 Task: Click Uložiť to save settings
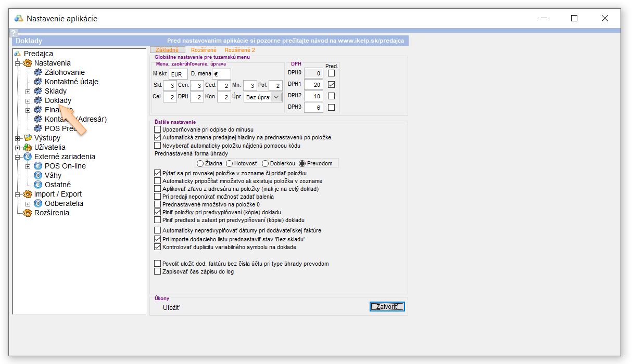[x=171, y=307]
